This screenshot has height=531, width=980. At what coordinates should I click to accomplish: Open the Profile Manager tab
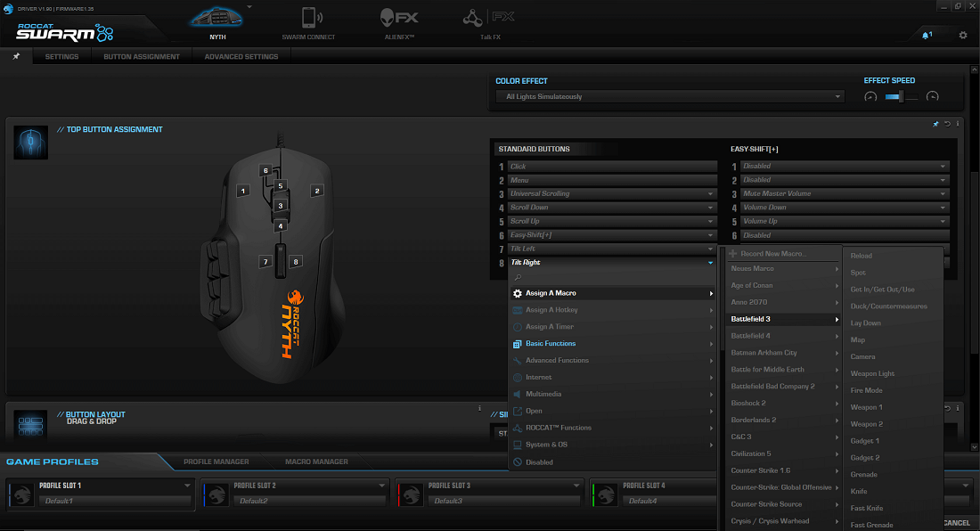click(216, 462)
